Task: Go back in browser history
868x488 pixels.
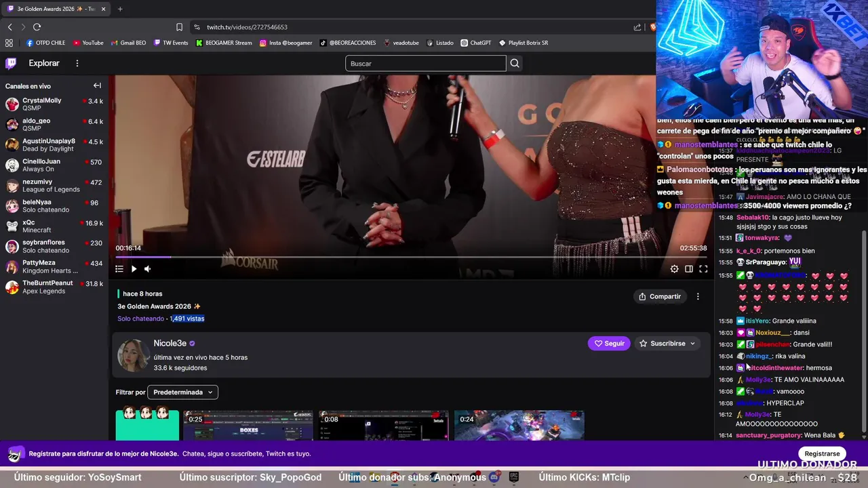Action: [9, 27]
